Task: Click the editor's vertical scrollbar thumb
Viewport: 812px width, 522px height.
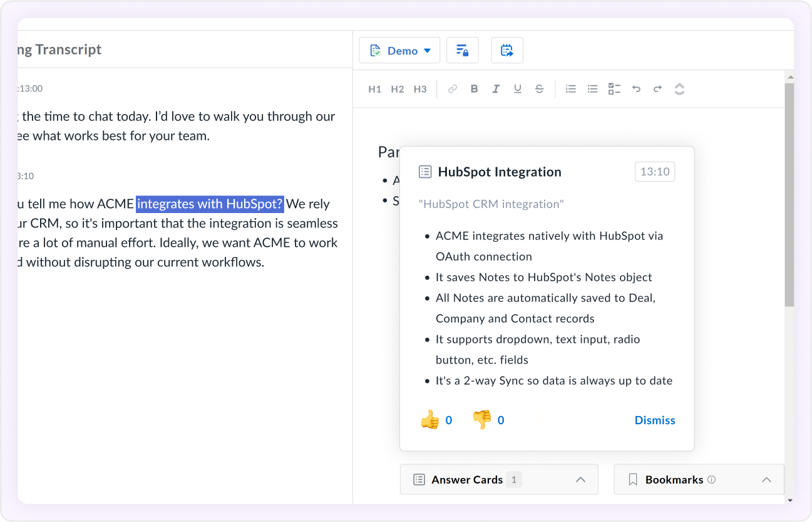Action: point(789,194)
